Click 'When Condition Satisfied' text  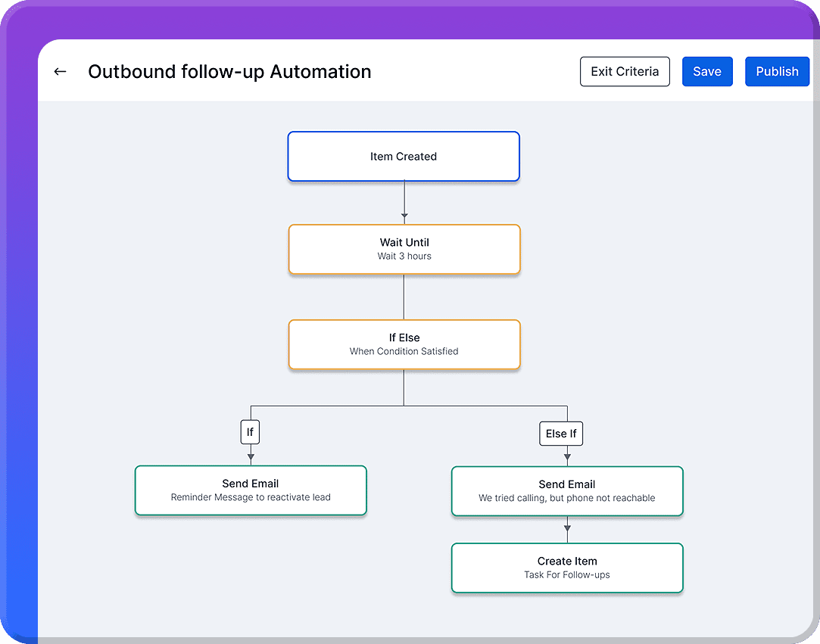[404, 351]
